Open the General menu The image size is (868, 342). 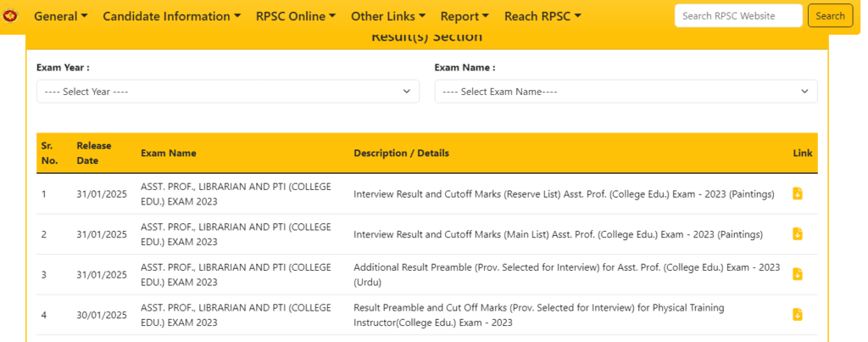click(61, 16)
